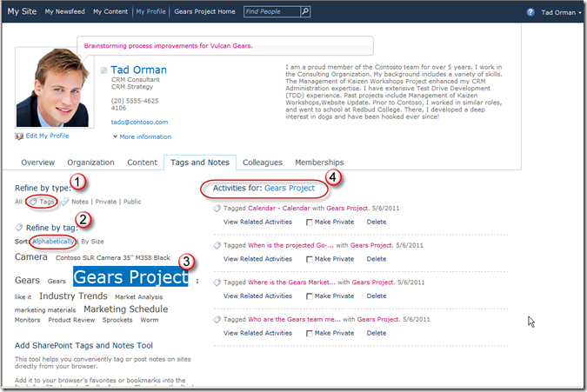This screenshot has width=587, height=392.
Task: Check Make Private for 'Who are the Gears team' activity
Action: click(x=310, y=333)
